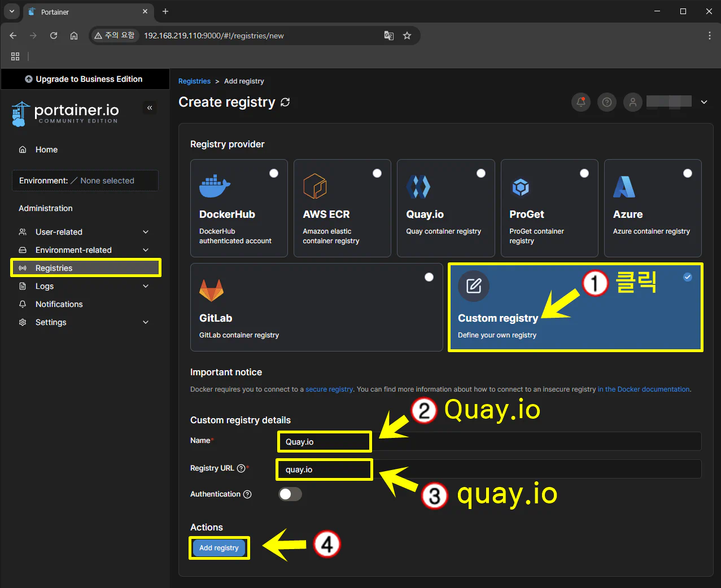The height and width of the screenshot is (588, 721).
Task: Expand the User-related menu chevron
Action: pos(146,232)
